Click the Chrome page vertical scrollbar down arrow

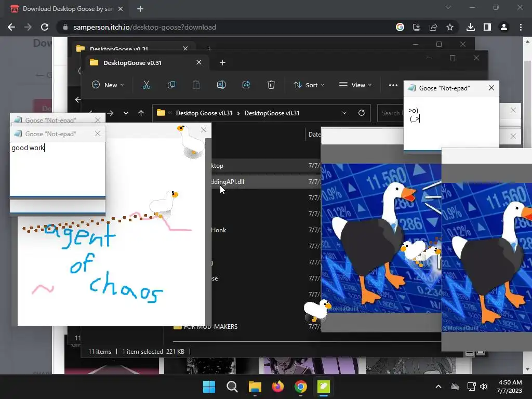(527, 369)
